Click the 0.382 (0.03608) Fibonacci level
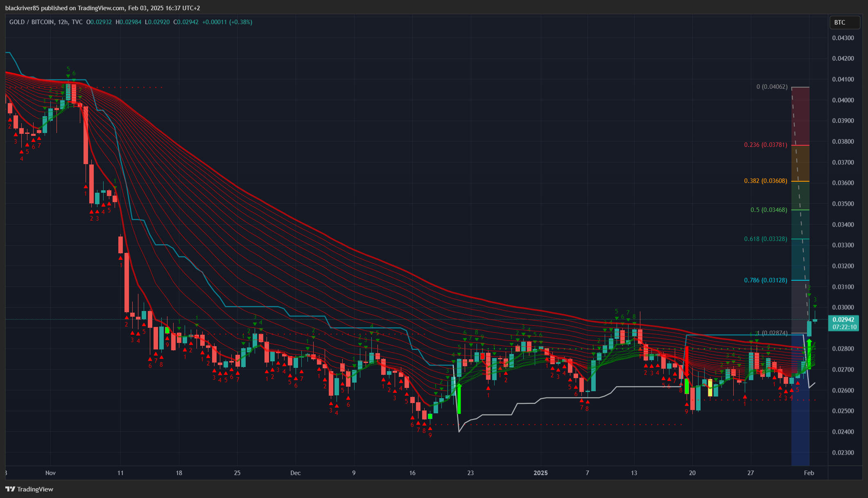 (766, 181)
